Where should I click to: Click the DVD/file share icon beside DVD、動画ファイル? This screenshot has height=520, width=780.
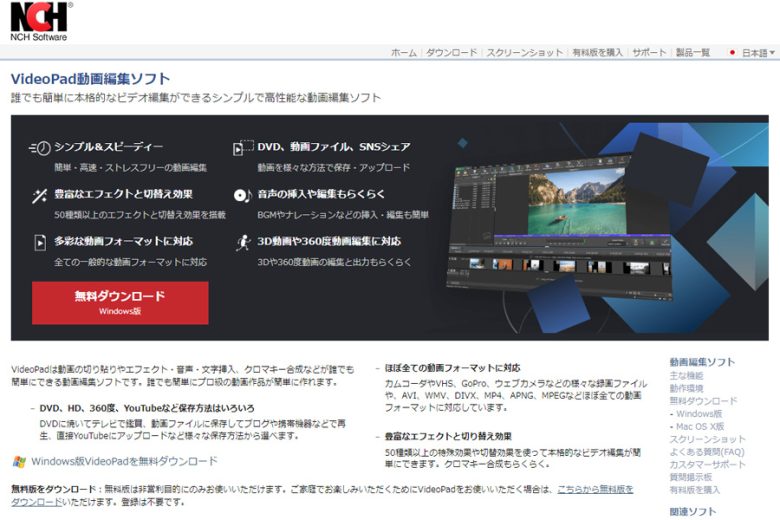243,147
